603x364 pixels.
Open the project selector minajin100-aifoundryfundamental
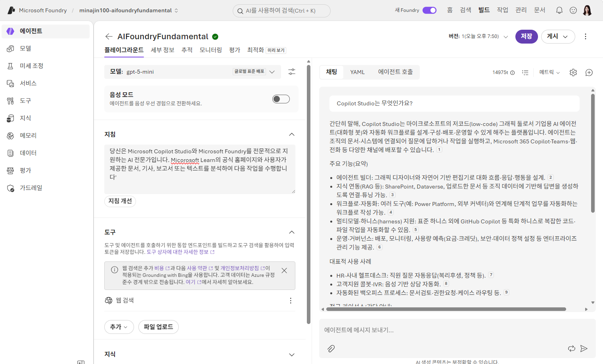[129, 10]
